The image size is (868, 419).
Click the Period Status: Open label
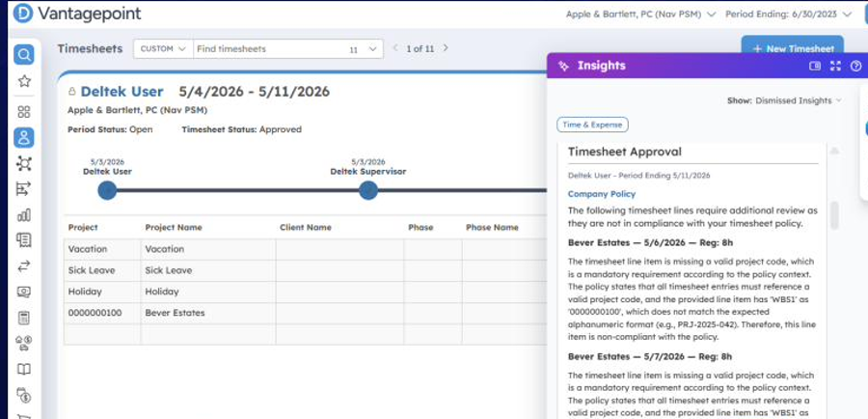tap(110, 129)
